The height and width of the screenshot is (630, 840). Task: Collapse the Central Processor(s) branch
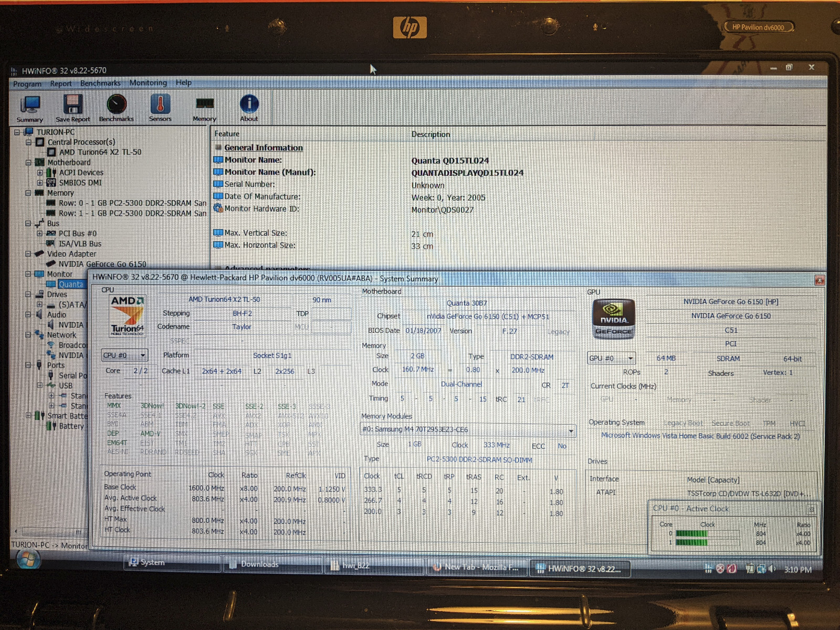(x=29, y=142)
